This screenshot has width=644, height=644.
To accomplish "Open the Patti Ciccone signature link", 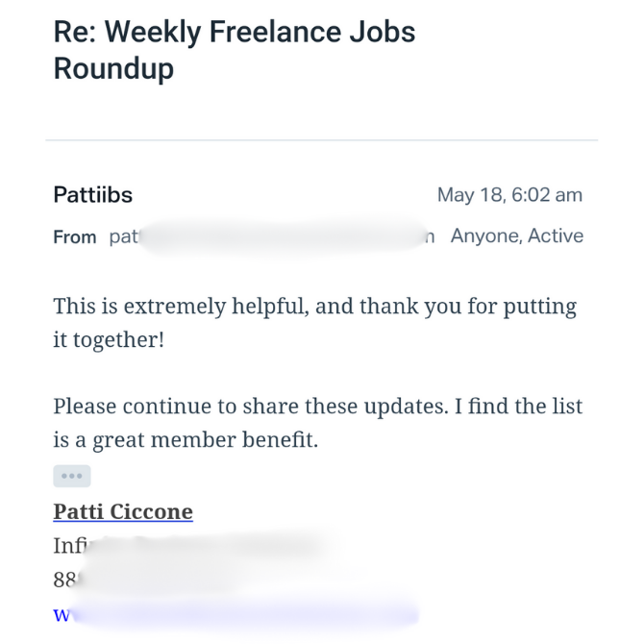I will coord(123,511).
